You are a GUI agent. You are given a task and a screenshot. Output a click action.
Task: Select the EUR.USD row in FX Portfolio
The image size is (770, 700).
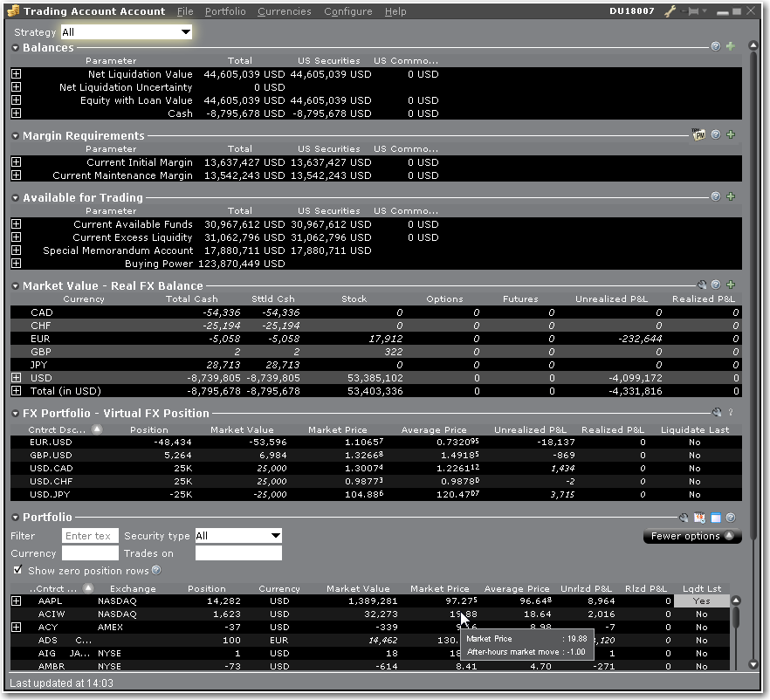(x=376, y=442)
